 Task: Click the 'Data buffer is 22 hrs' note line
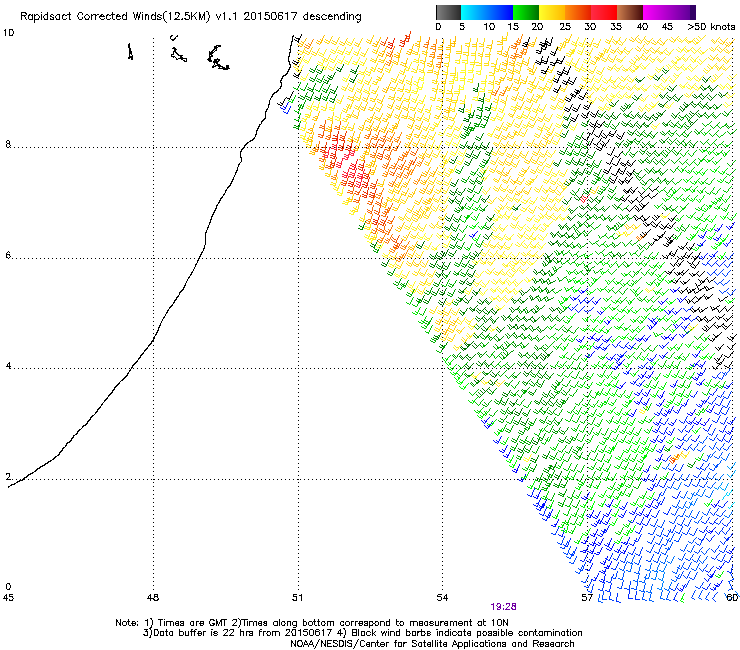(362, 633)
